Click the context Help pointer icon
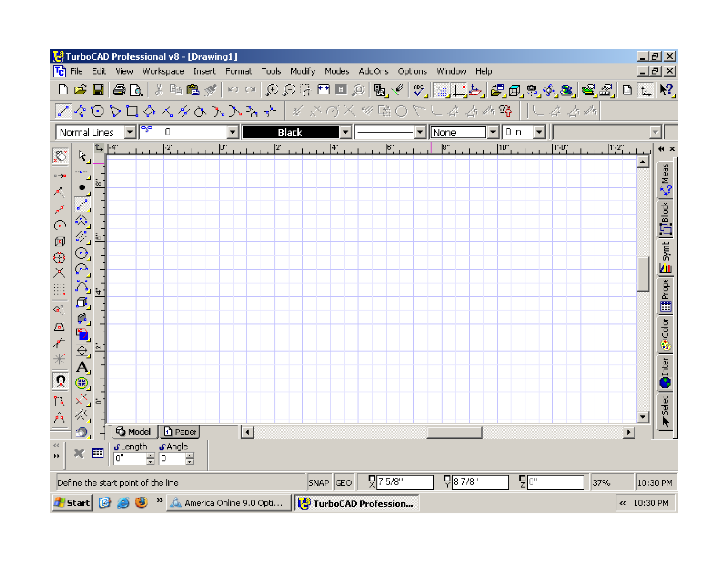Screen dimensions: 728x562 665,90
